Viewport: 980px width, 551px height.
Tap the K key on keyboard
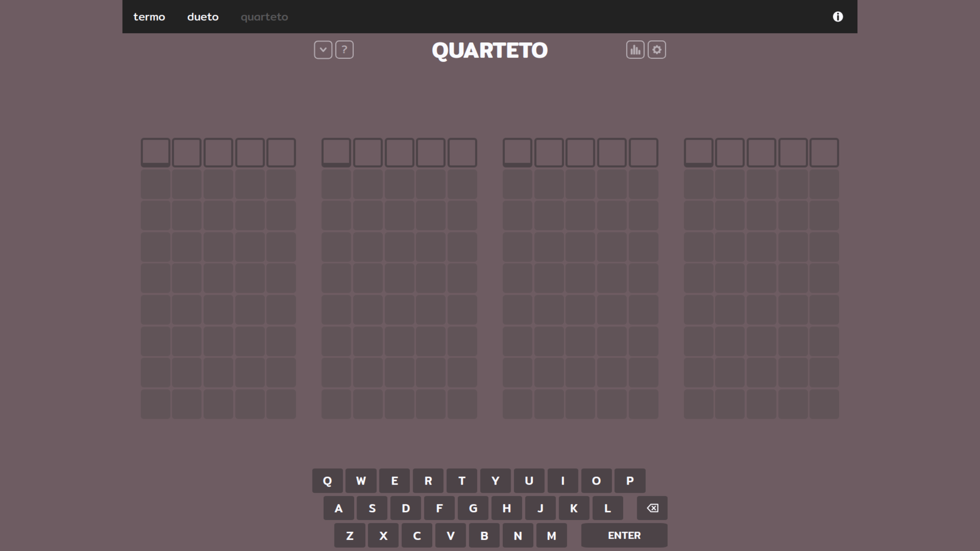(574, 508)
